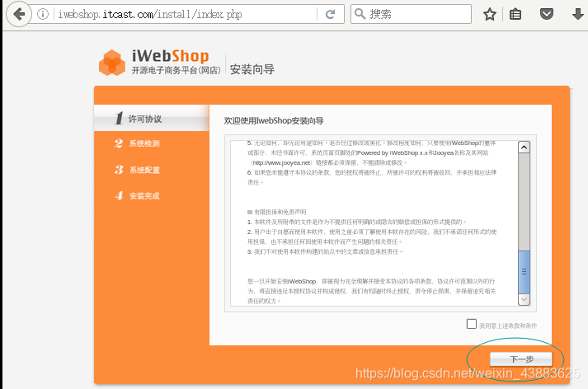Click the http://www.jooyea.net link text
The width and height of the screenshot is (588, 389).
point(281,162)
